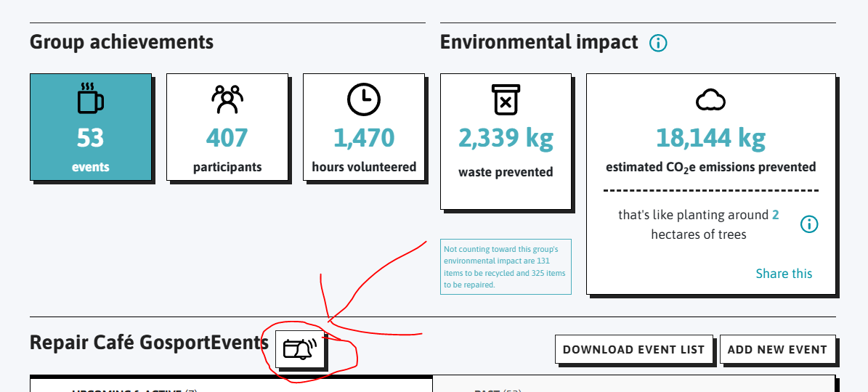Image resolution: width=868 pixels, height=392 pixels.
Task: Click the 2,339 kg waste prevented value
Action: pos(506,137)
